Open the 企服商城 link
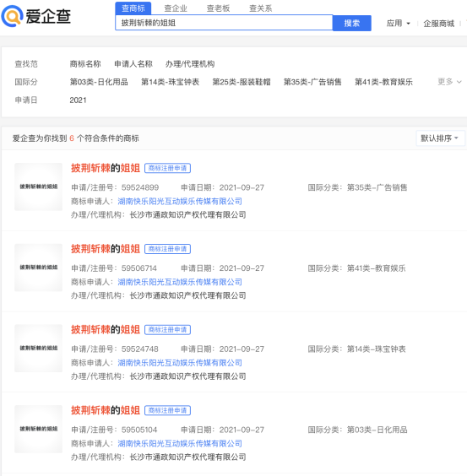This screenshot has width=467, height=476. click(439, 24)
